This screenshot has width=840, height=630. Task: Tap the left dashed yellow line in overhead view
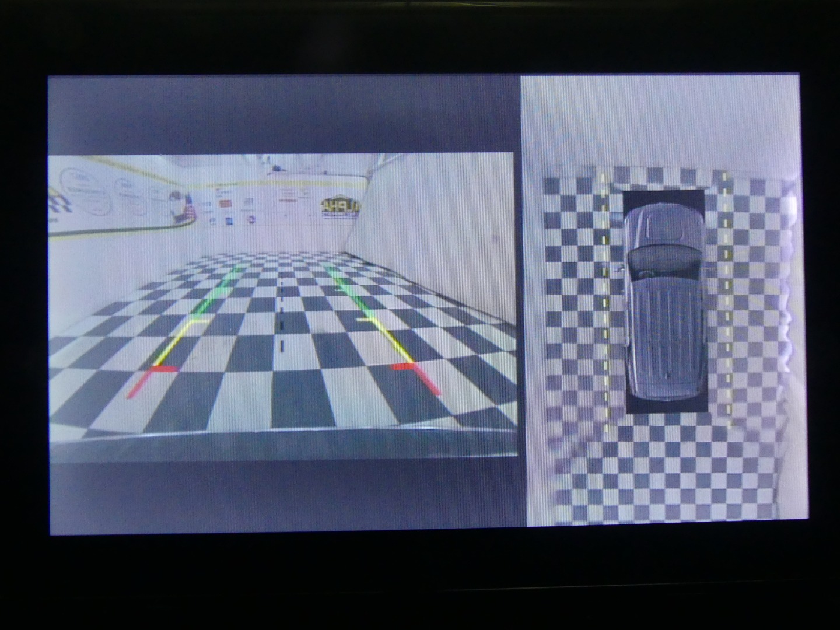coord(605,303)
